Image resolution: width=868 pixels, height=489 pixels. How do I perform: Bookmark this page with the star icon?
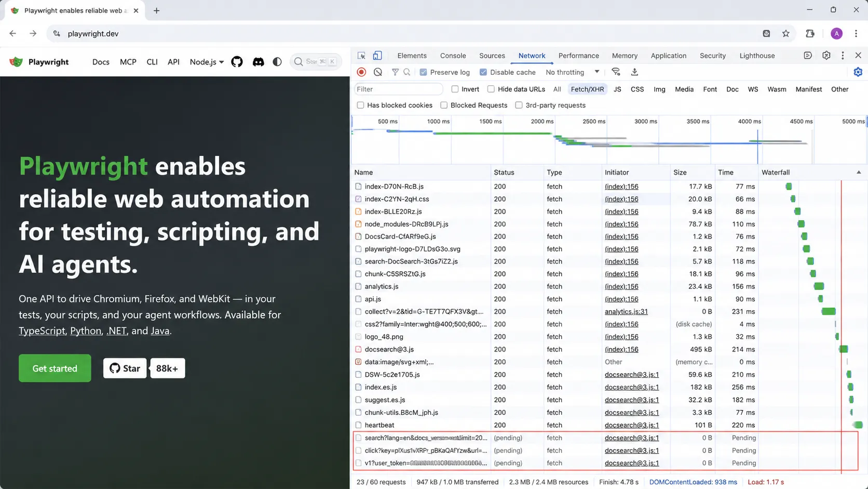point(786,34)
